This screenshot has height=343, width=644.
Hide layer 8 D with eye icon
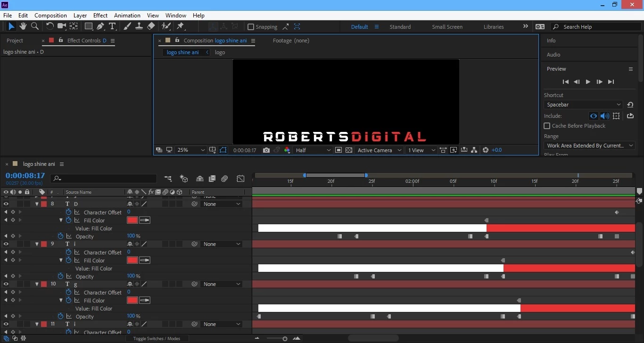click(6, 204)
